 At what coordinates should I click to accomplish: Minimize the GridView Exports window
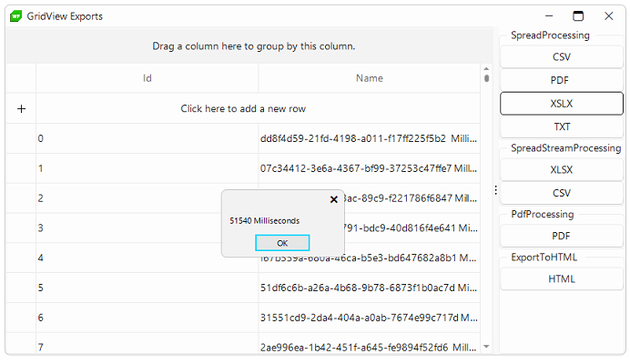point(549,16)
